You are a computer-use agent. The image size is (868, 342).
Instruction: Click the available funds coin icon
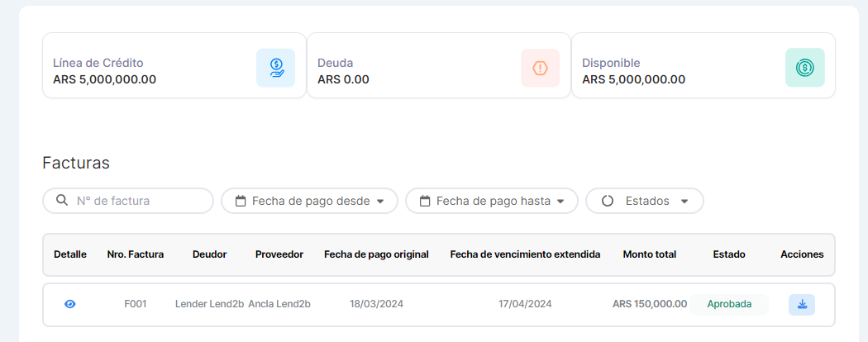[x=804, y=68]
